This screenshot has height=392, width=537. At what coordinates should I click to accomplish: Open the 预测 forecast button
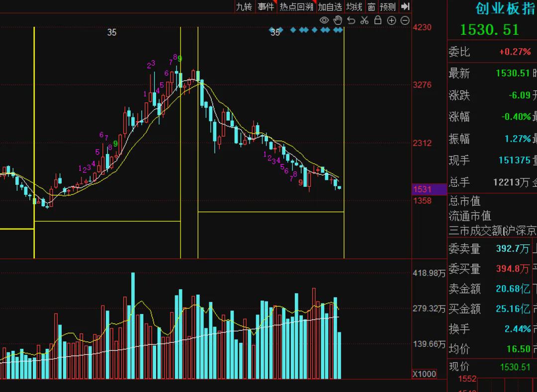pos(388,7)
